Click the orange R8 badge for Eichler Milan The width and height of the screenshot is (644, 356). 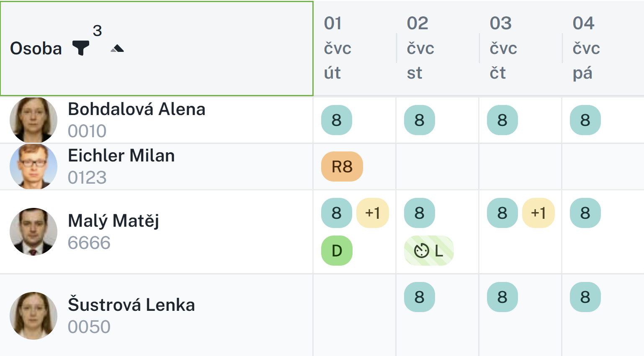click(x=342, y=166)
